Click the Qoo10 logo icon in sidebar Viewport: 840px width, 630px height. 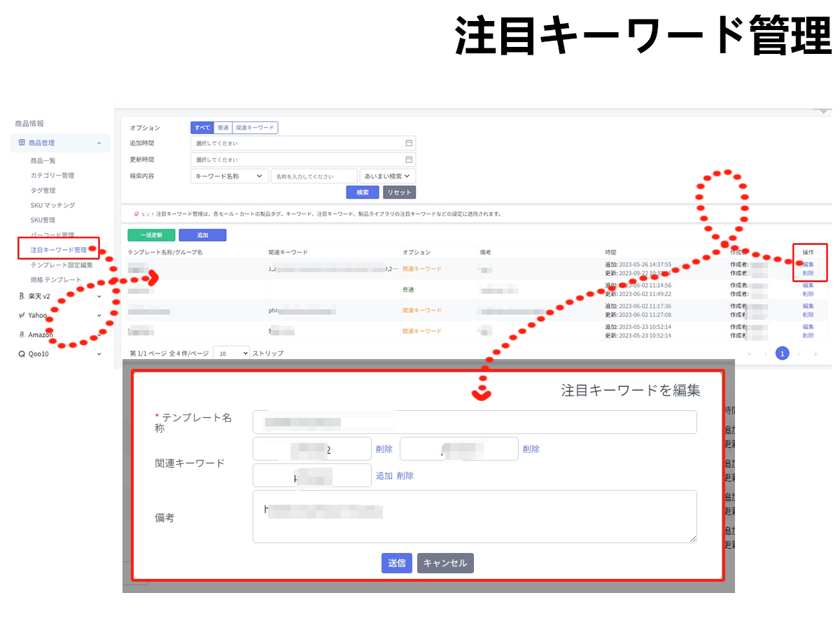click(22, 354)
